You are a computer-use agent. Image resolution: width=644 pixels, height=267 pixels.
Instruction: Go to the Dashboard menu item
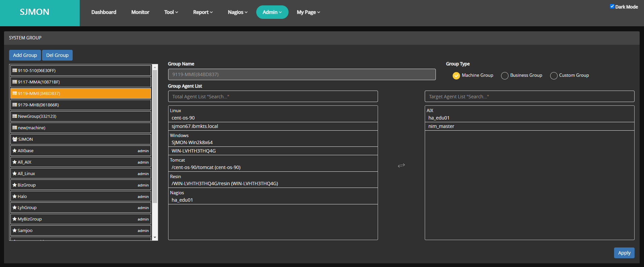104,12
